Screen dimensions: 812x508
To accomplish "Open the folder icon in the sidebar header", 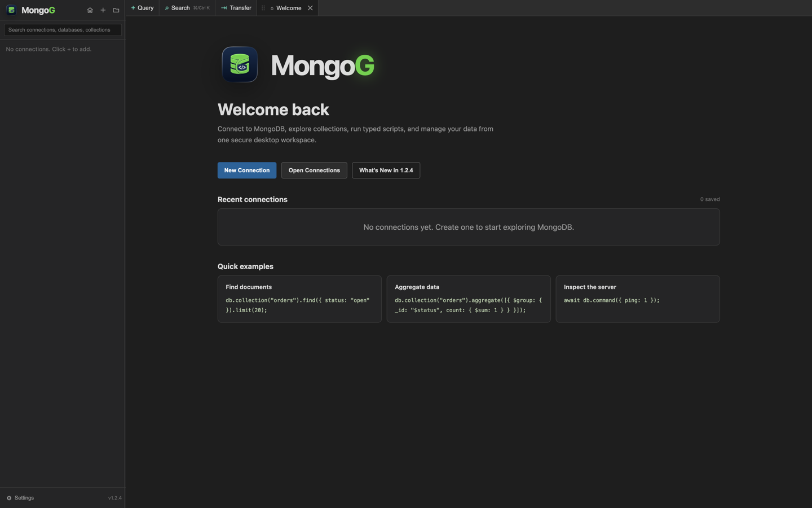I will 116,10.
